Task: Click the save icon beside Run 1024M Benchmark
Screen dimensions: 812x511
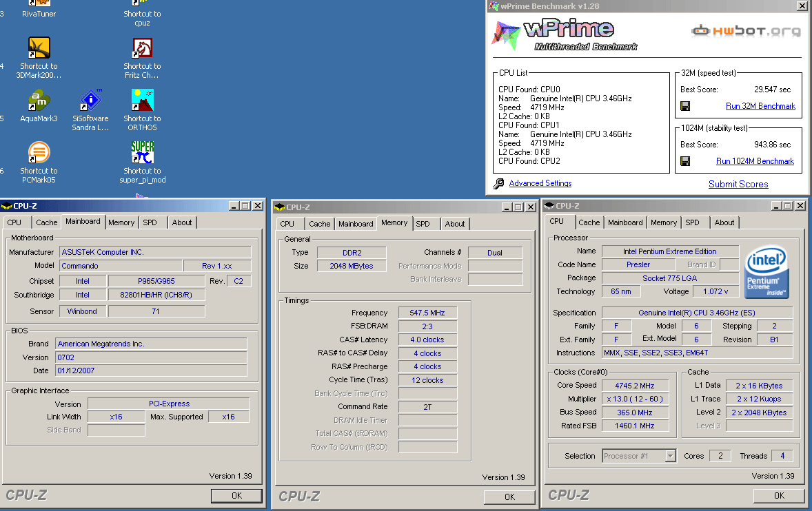Action: click(x=685, y=161)
